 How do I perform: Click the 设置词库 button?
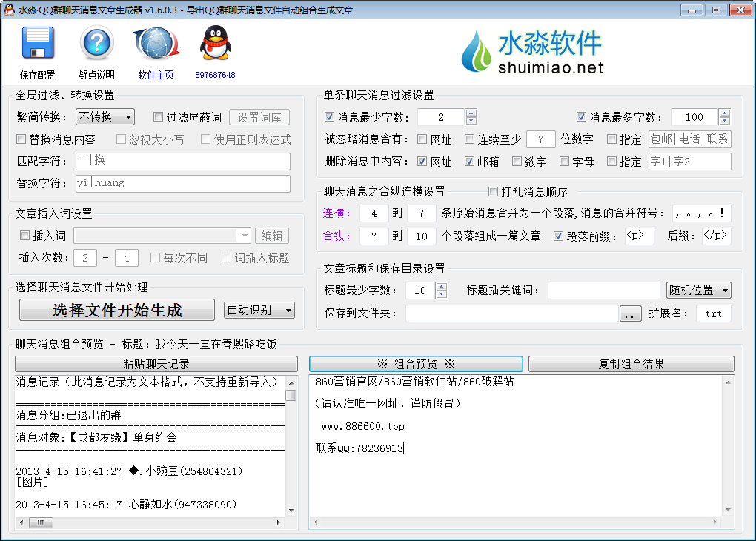click(259, 117)
